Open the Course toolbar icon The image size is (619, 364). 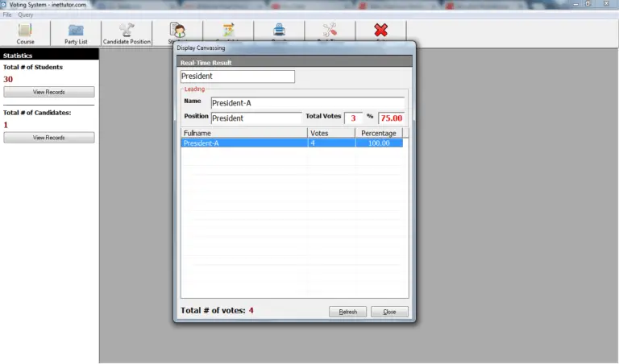point(25,34)
